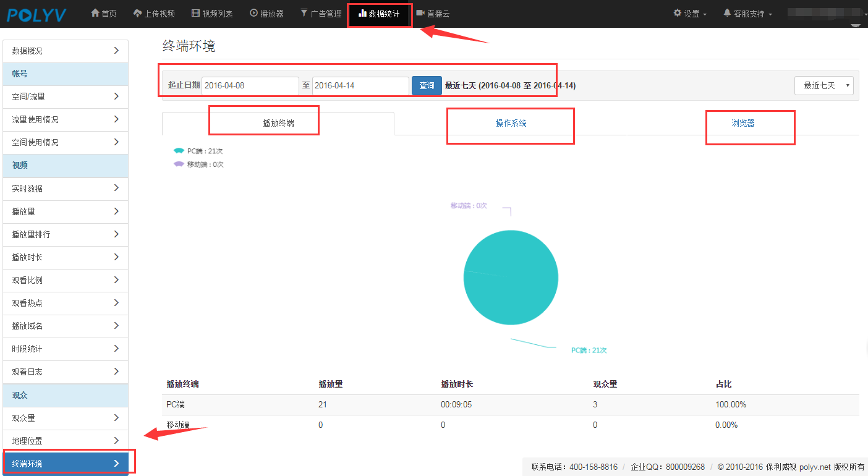This screenshot has height=476, width=868.
Task: Open 播放器 player icon
Action: [253, 13]
